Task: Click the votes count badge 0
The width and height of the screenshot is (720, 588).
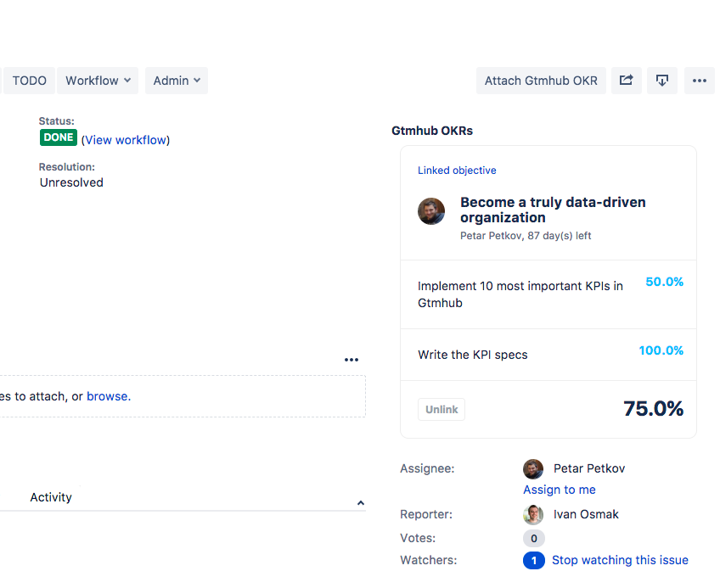Action: click(x=533, y=538)
